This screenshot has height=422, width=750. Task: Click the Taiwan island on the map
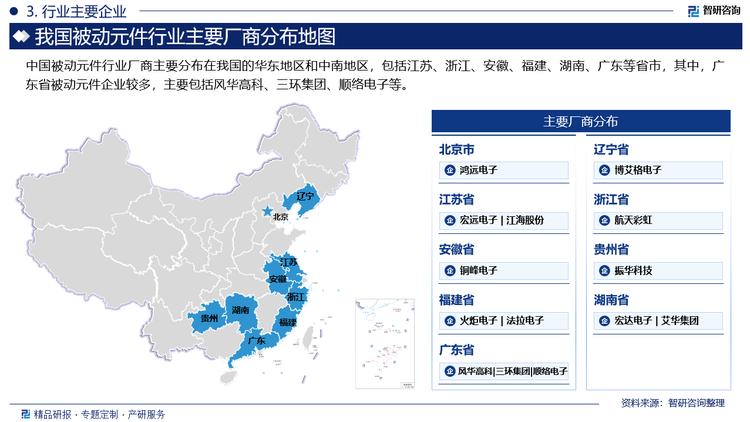[309, 338]
